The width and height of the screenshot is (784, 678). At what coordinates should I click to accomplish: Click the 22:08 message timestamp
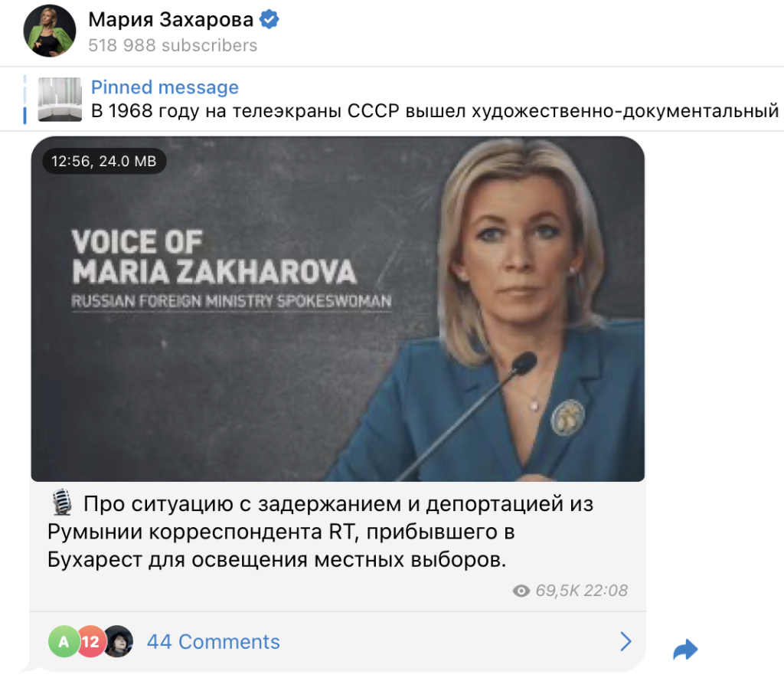coord(606,591)
